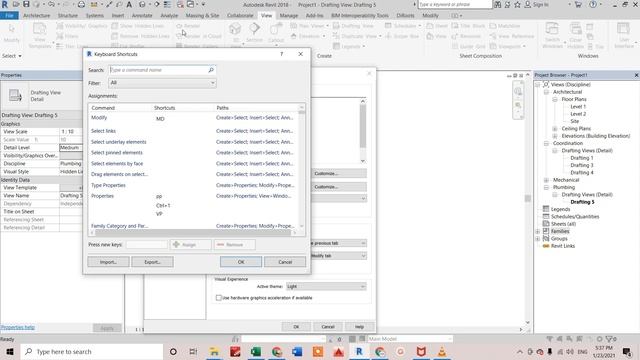
Task: Expand the Groups node in Project Browser
Action: [538, 239]
